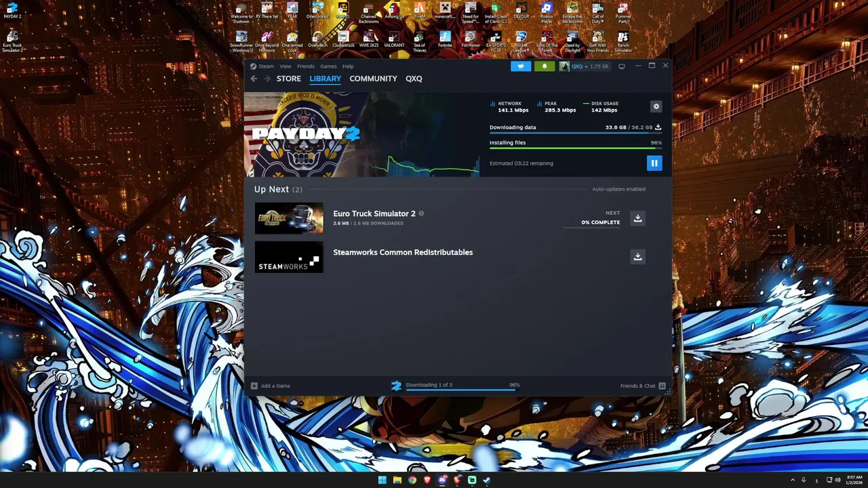
Task: Click the download icon beside 36.2 GB
Action: [x=658, y=127]
